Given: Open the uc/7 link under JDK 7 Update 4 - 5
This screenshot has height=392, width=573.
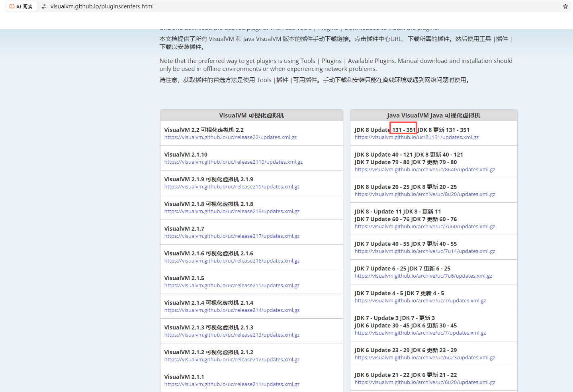Looking at the screenshot, I should coord(420,301).
